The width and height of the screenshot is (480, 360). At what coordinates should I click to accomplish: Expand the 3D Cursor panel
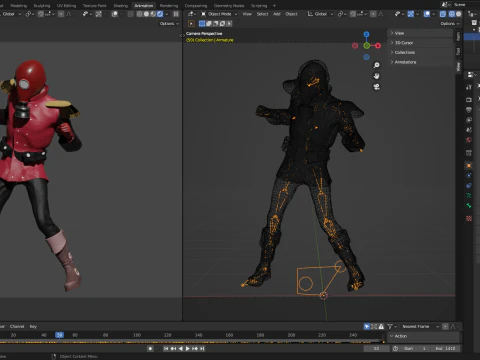[421, 43]
